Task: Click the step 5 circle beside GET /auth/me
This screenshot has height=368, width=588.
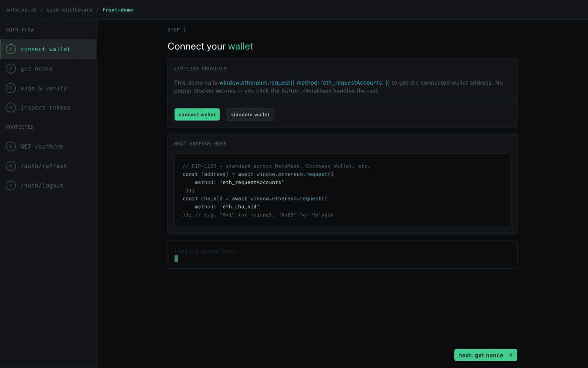Action: tap(11, 146)
